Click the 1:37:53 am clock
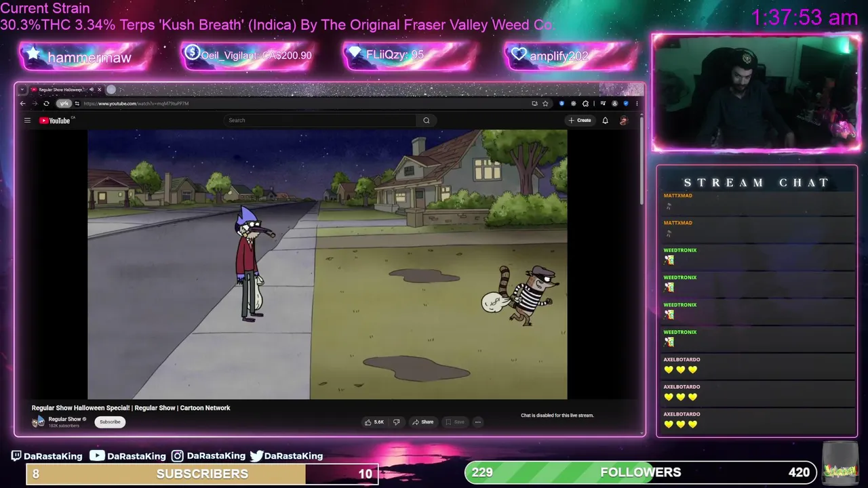Viewport: 868px width, 488px height. (x=804, y=18)
